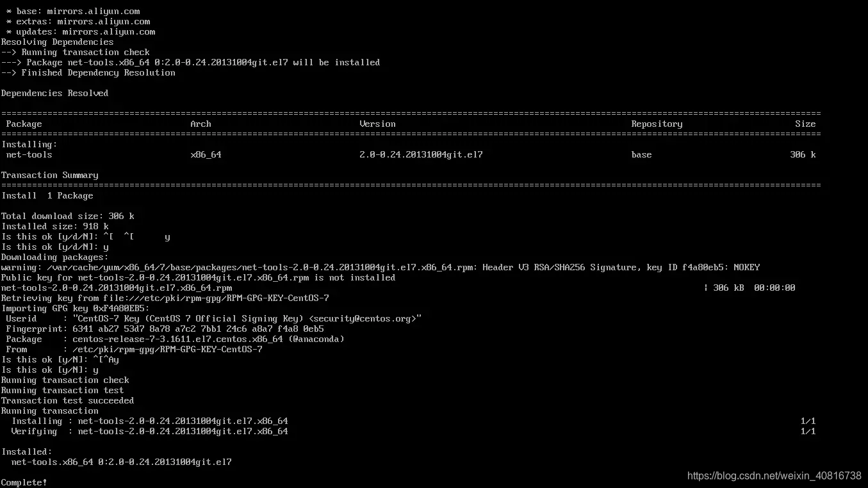The width and height of the screenshot is (868, 488).
Task: Click the 'Size' column header
Action: (x=806, y=124)
